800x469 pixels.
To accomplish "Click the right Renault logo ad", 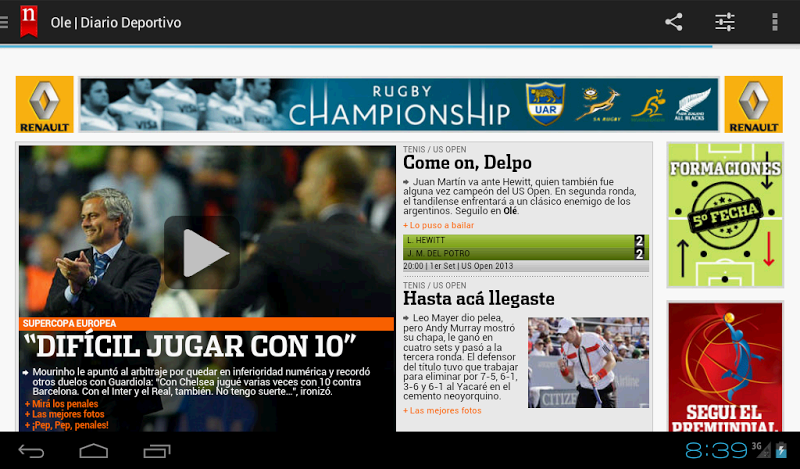I will [x=754, y=105].
